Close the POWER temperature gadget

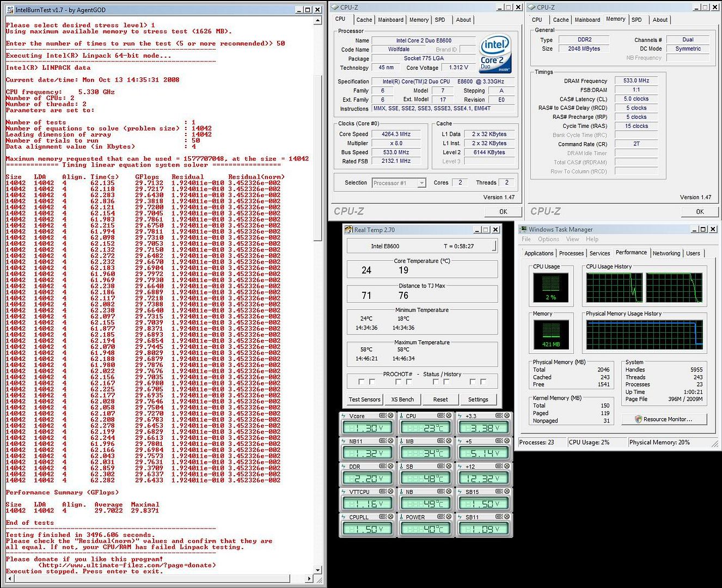coord(449,517)
